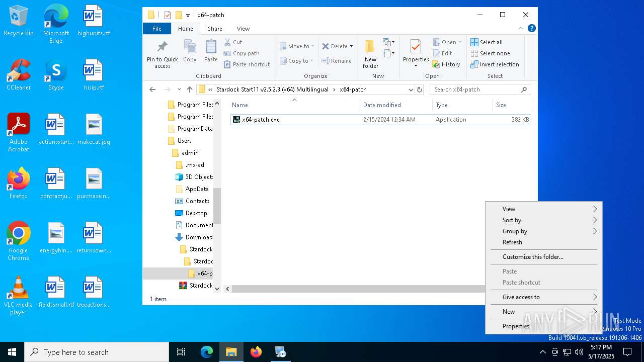
Task: Open makecat.jpg desktop file
Action: [x=94, y=129]
